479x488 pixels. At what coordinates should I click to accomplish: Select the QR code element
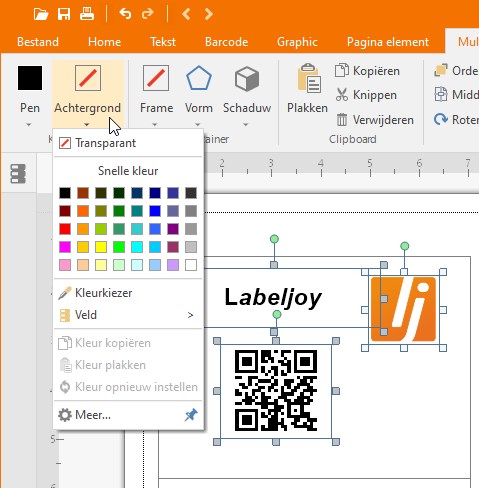click(276, 390)
